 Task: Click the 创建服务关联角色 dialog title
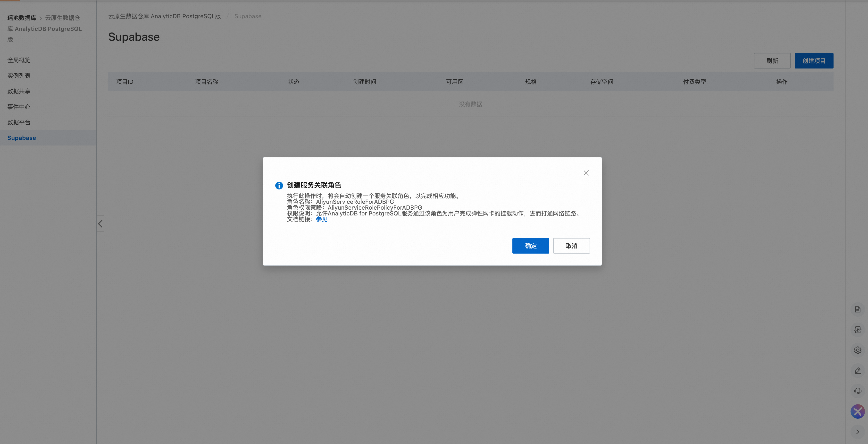[x=314, y=185]
